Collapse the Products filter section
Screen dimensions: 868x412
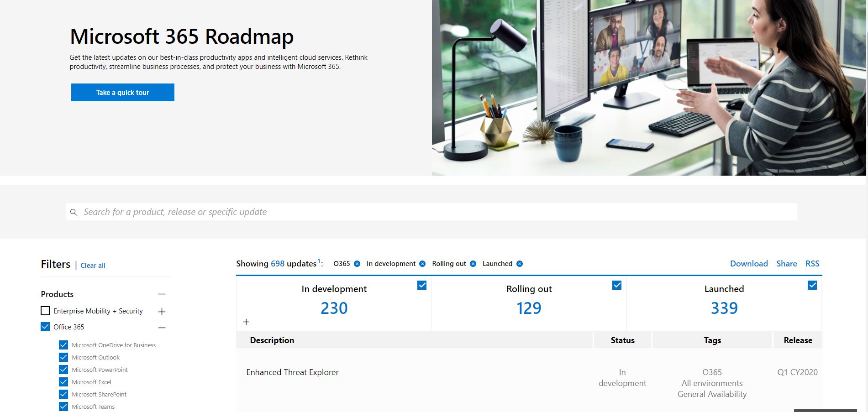point(161,294)
